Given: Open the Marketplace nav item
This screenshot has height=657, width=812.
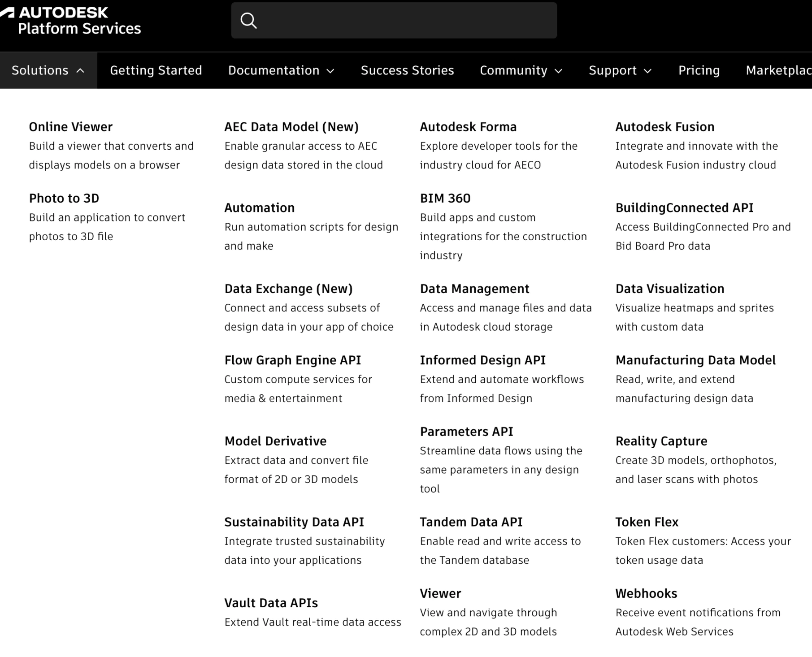Looking at the screenshot, I should pyautogui.click(x=778, y=70).
